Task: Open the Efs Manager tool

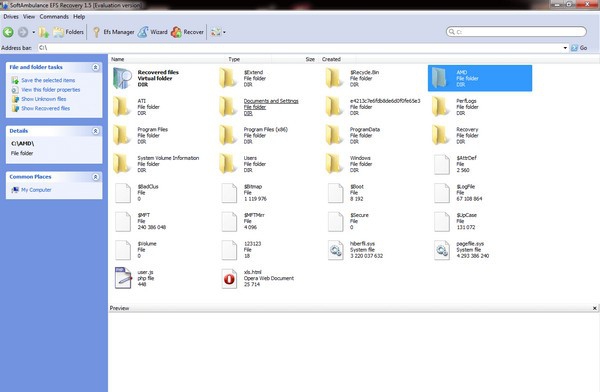Action: point(113,32)
